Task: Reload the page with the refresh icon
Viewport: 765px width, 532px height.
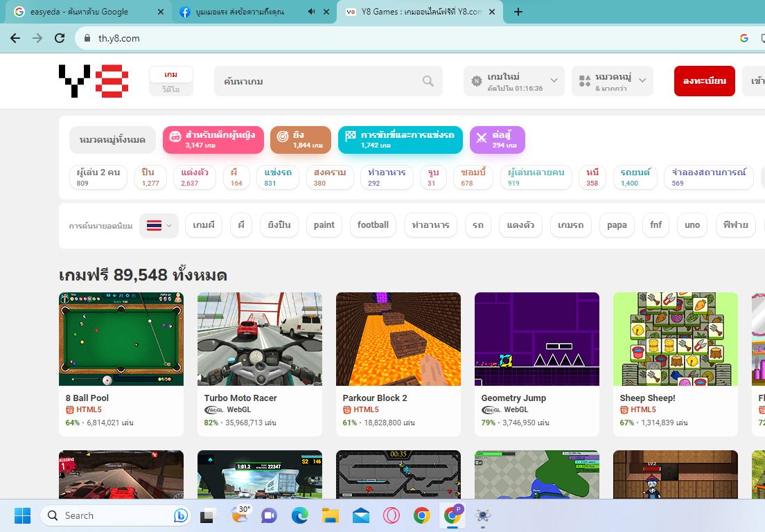Action: pyautogui.click(x=60, y=38)
